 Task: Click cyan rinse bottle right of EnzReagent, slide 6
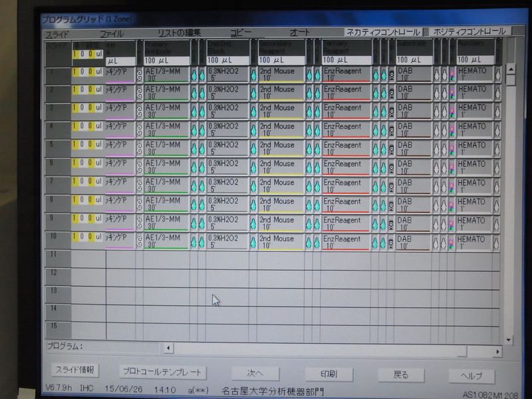pyautogui.click(x=375, y=168)
